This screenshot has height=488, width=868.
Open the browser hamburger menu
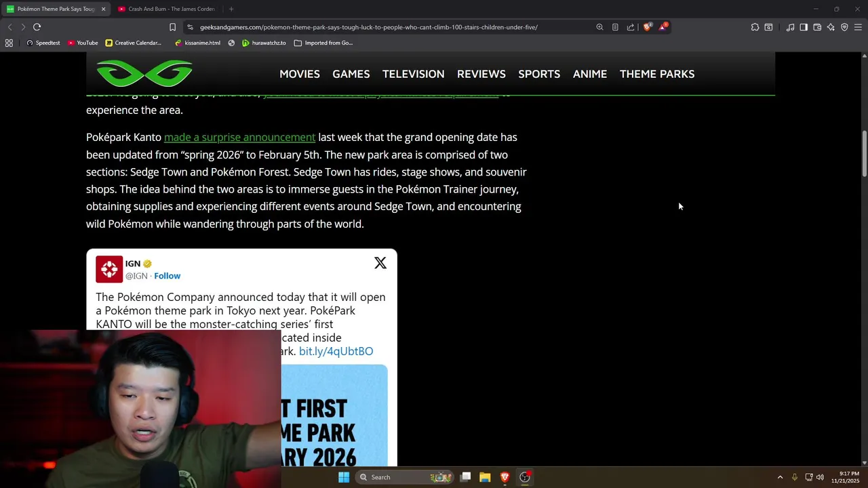click(858, 27)
